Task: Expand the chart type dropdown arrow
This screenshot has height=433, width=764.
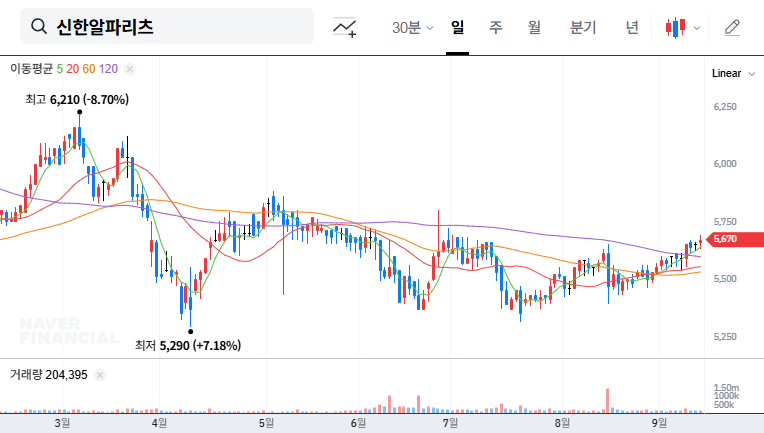Action: coord(697,28)
